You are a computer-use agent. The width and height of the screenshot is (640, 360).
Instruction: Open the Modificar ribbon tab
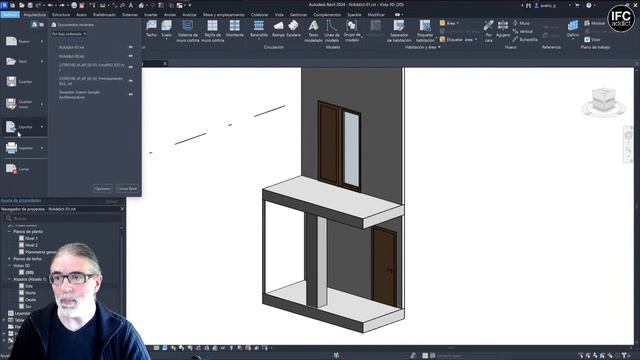376,15
